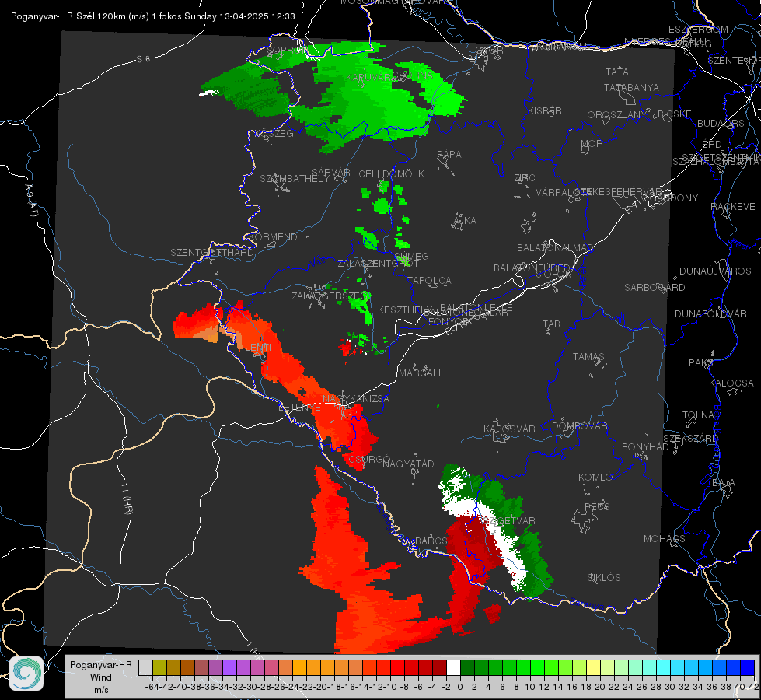This screenshot has width=761, height=700.
Task: Click the PAPA city label
Action: click(x=449, y=154)
